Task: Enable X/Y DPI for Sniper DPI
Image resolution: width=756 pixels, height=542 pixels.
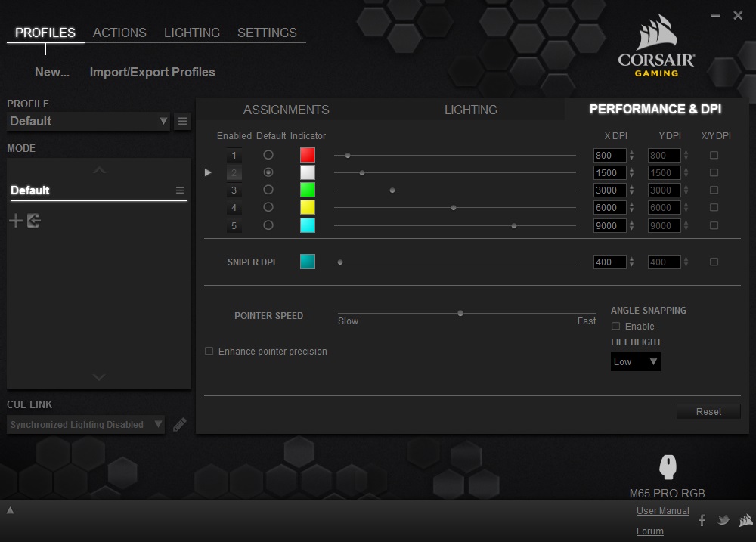Action: (714, 262)
